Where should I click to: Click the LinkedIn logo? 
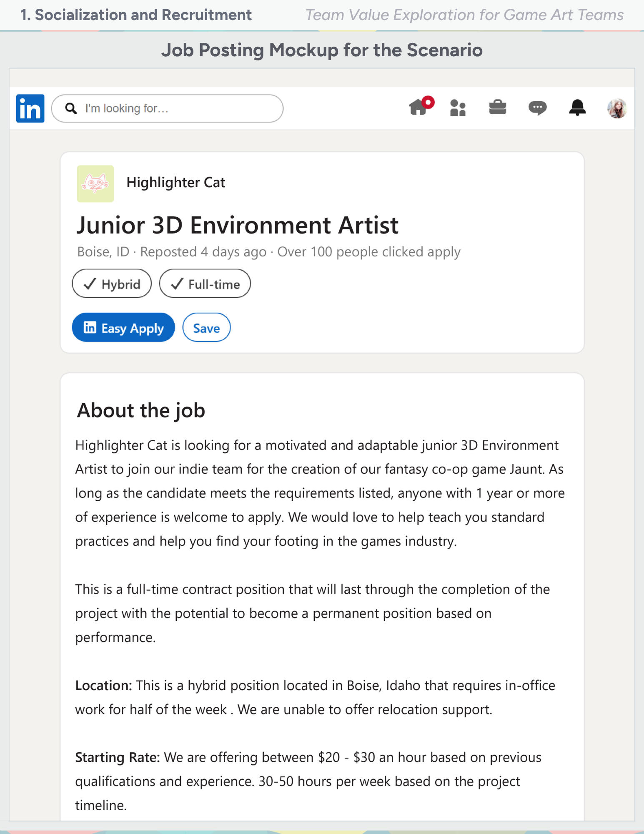point(30,108)
